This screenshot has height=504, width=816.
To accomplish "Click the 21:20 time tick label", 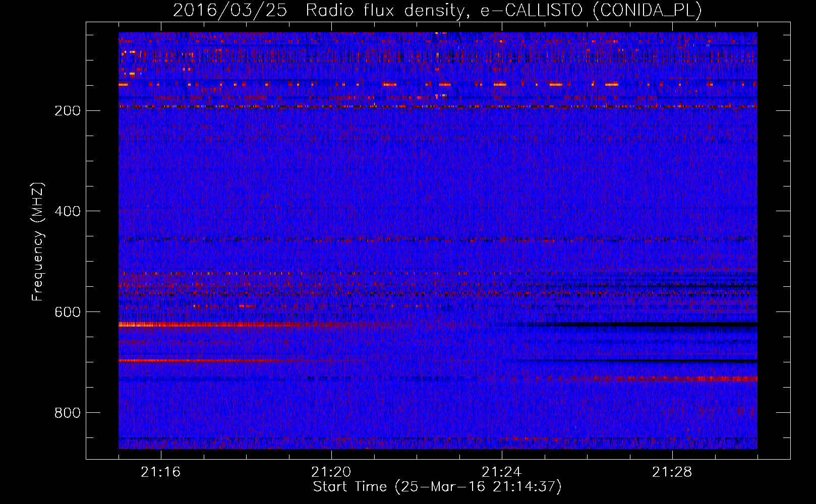I will (331, 472).
